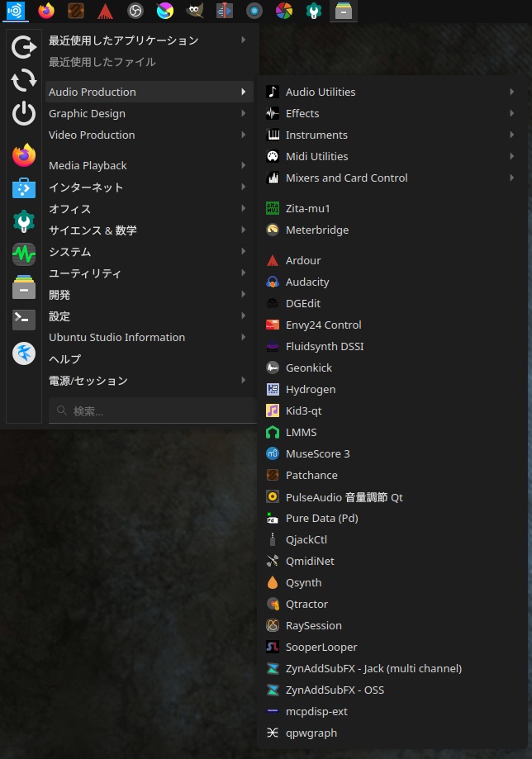Launch Qtractor from the submenu
The width and height of the screenshot is (532, 759).
click(392, 604)
